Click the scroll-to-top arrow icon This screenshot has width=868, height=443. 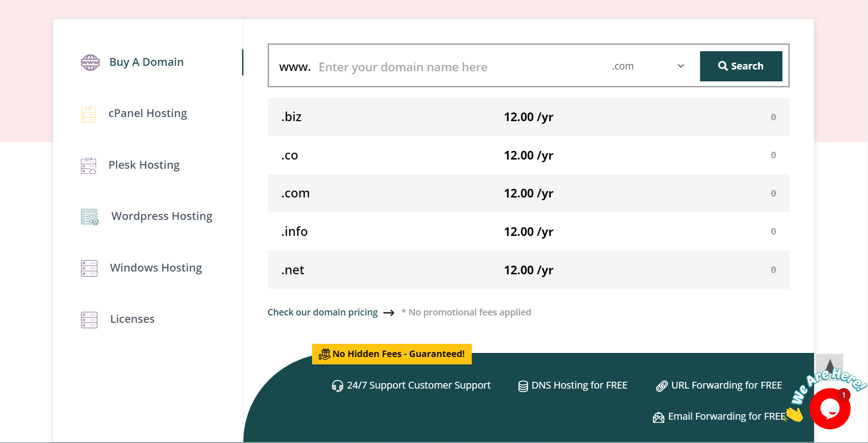pyautogui.click(x=829, y=364)
